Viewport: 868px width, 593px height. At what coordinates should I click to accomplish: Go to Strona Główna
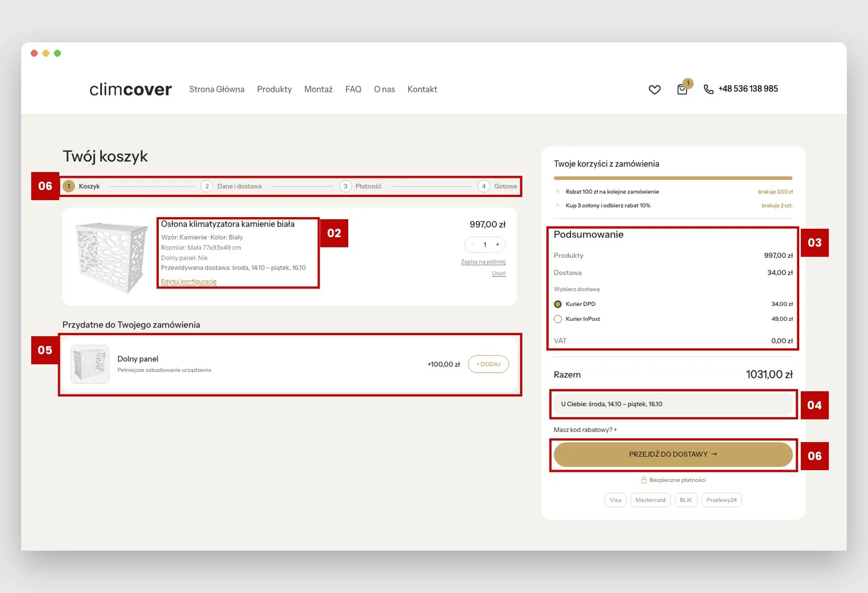tap(217, 89)
